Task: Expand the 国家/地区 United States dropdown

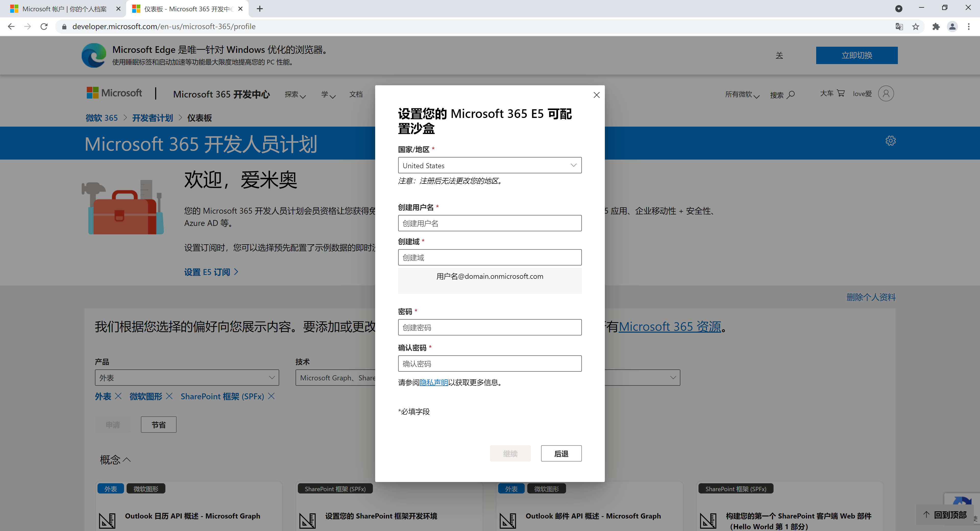Action: pyautogui.click(x=489, y=166)
